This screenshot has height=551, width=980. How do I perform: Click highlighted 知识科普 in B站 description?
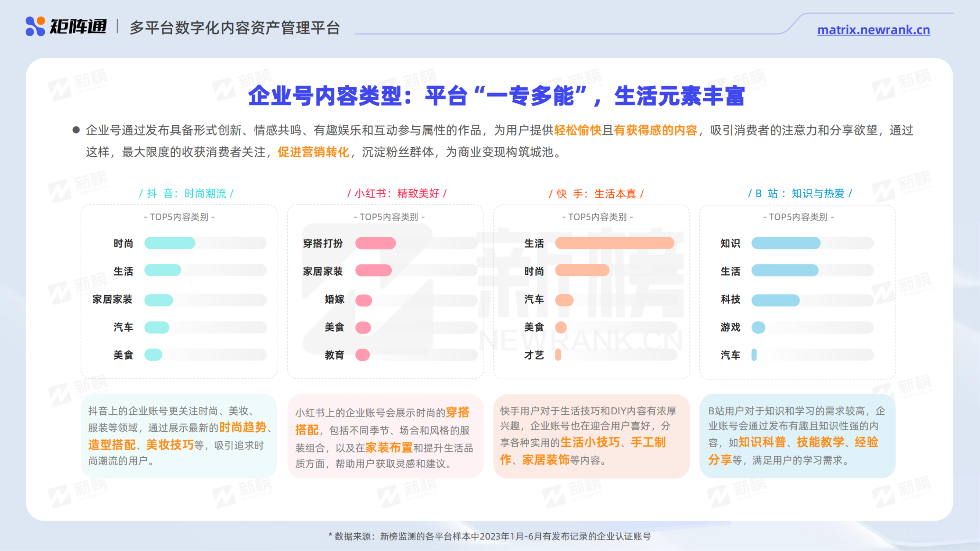coord(762,442)
